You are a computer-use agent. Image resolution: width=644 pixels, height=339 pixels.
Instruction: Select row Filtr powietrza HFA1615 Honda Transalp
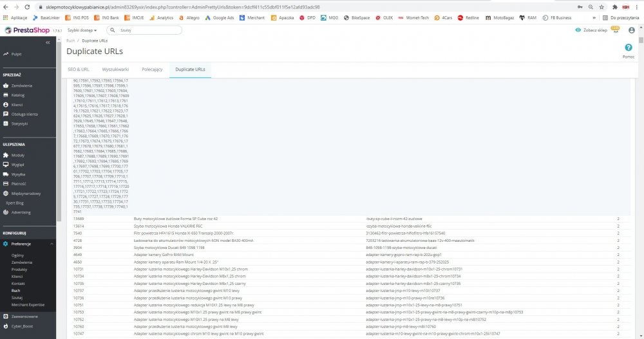click(x=348, y=233)
